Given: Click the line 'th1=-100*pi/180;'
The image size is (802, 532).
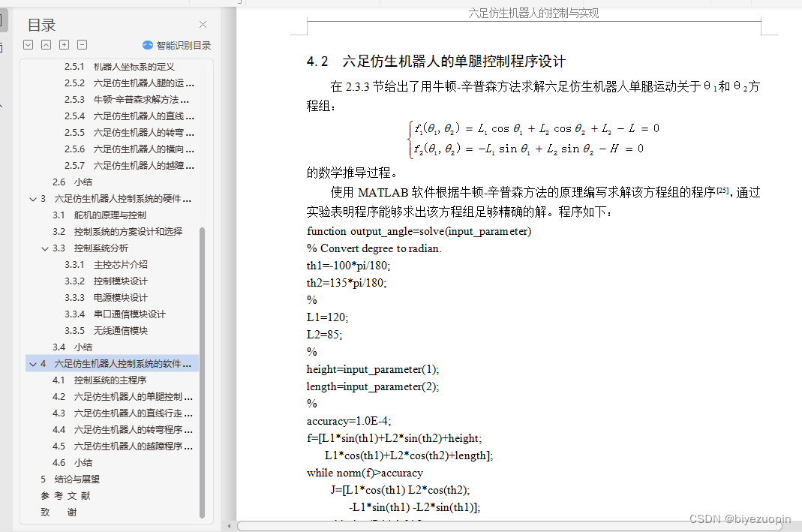Looking at the screenshot, I should (x=348, y=266).
